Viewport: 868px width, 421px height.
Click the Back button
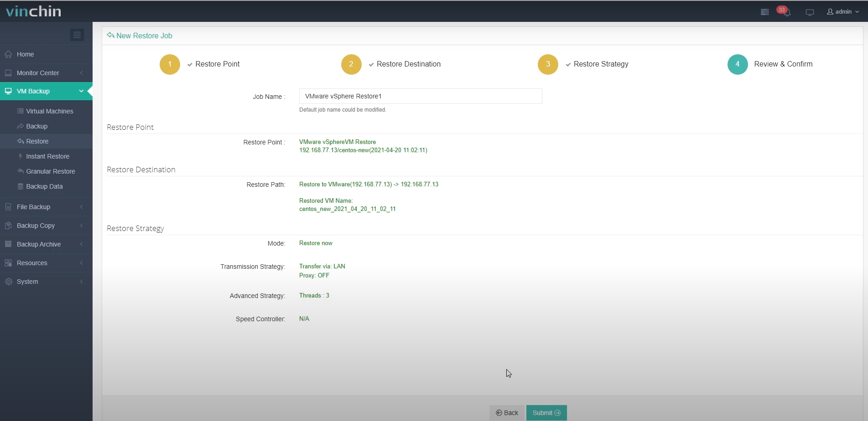[x=507, y=413]
